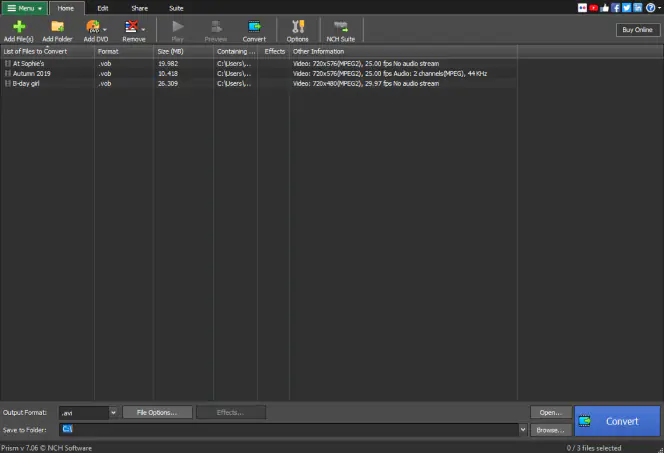Click the Remove toolbar icon
The width and height of the screenshot is (664, 453).
pos(131,27)
